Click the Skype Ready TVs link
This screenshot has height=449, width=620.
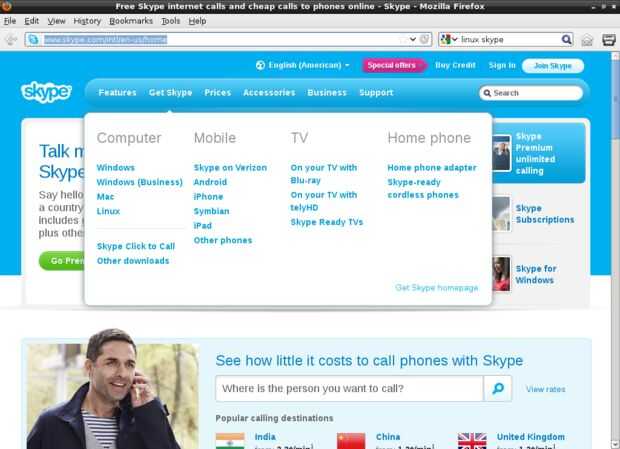327,222
